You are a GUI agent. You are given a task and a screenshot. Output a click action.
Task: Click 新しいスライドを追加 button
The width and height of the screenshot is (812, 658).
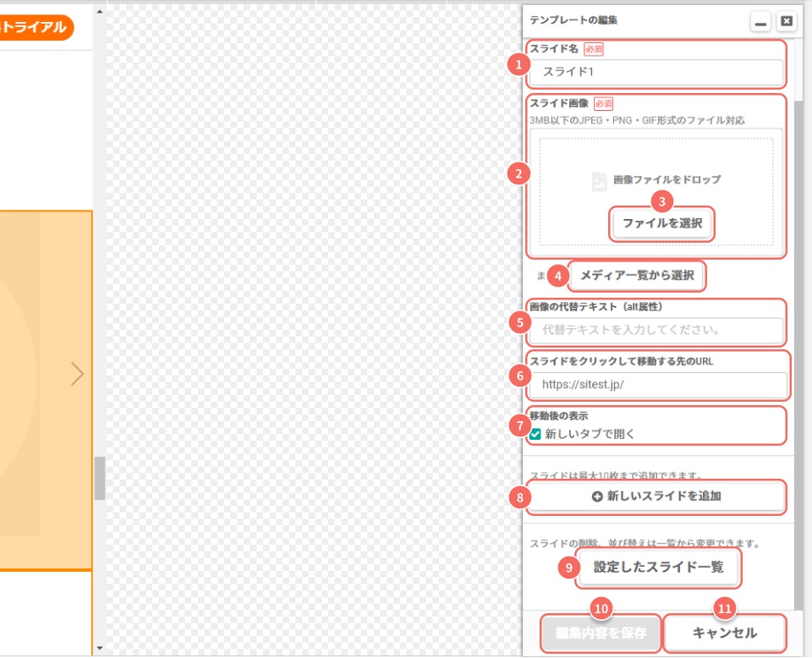coord(656,496)
